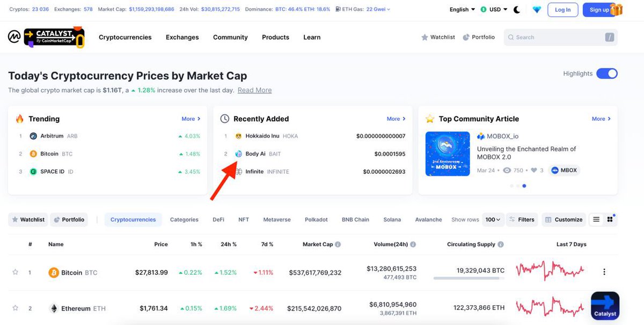Screen dimensions: 644x325
Task: Open the MOBOX 2nd Anniversary article thumbnail
Action: (x=448, y=154)
